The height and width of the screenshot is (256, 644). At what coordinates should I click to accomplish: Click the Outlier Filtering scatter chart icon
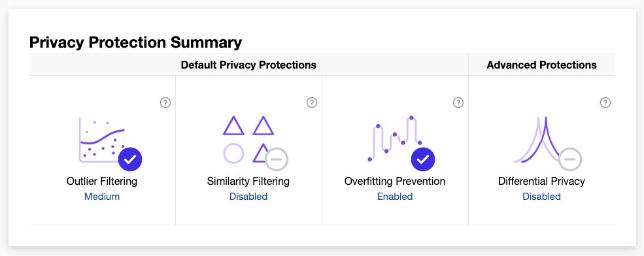coord(102,140)
